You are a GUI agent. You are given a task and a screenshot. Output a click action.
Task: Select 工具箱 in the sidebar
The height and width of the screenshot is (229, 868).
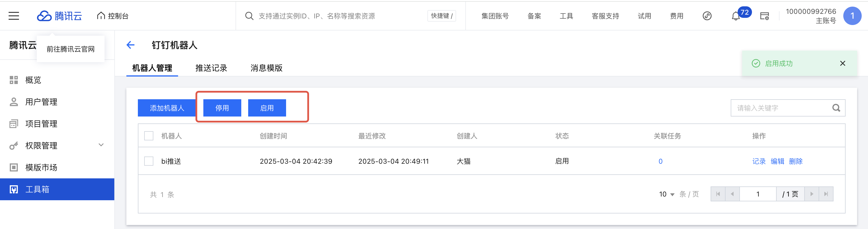pos(57,189)
